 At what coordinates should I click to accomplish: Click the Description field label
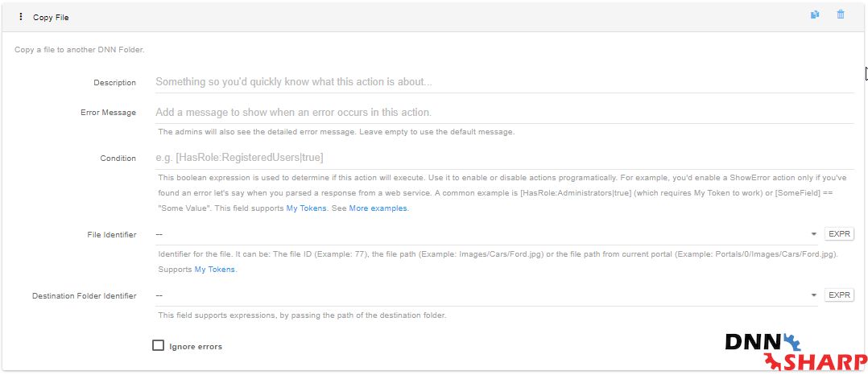pyautogui.click(x=114, y=82)
